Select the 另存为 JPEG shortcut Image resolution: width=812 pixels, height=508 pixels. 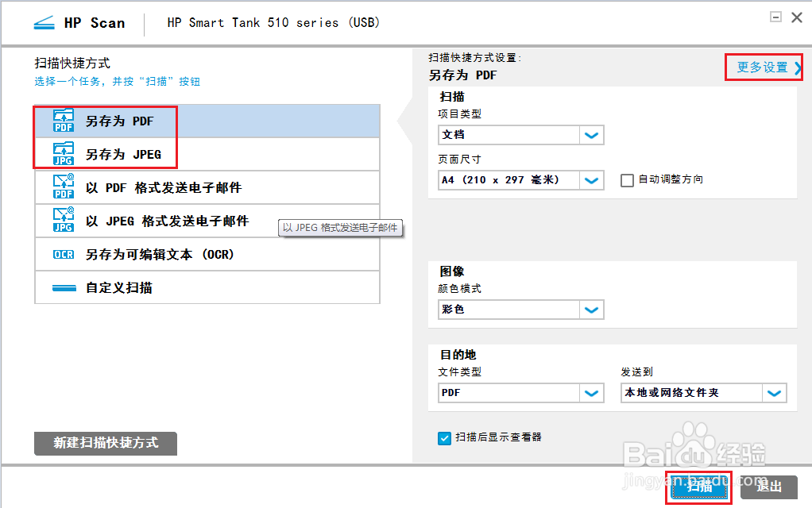207,154
